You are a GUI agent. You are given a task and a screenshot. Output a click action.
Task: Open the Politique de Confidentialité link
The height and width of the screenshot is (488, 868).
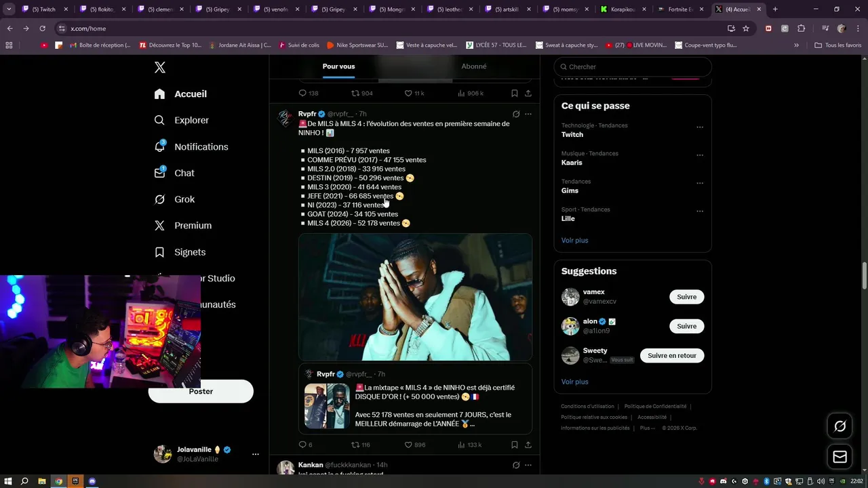pos(655,406)
